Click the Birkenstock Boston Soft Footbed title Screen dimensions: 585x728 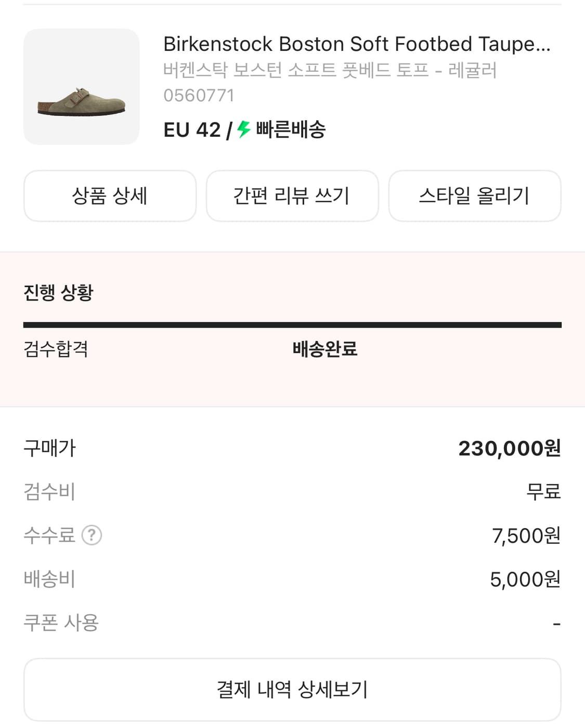point(357,44)
